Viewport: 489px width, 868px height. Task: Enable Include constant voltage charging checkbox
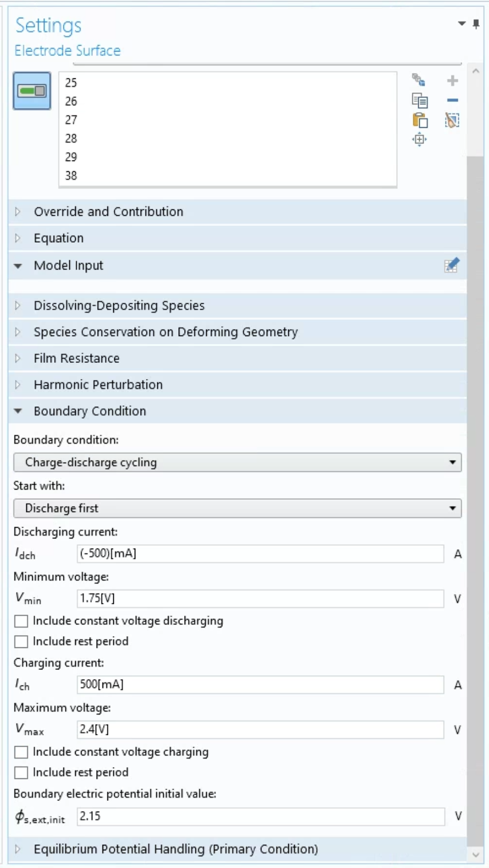pos(21,752)
